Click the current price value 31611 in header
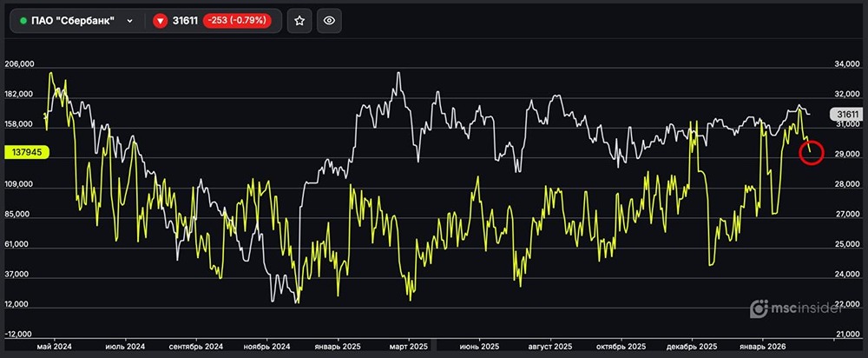This screenshot has width=868, height=358. (x=184, y=21)
